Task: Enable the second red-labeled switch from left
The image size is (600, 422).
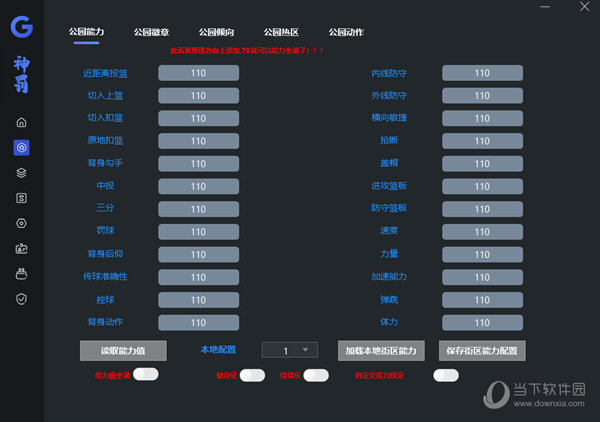Action: click(x=252, y=375)
